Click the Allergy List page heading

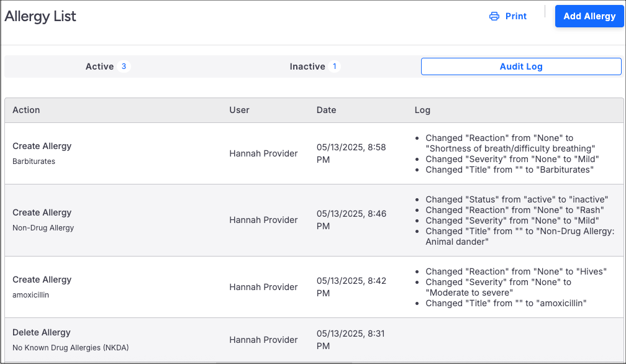coord(40,16)
